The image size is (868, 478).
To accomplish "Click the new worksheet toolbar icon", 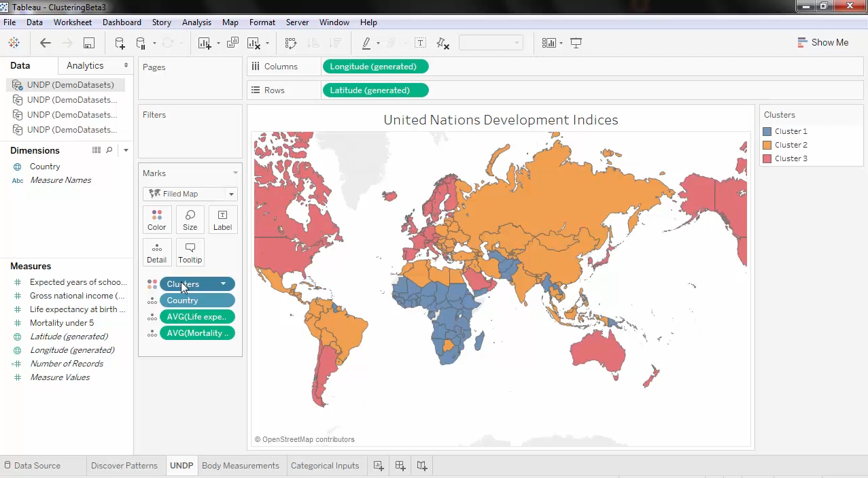I will [x=205, y=44].
